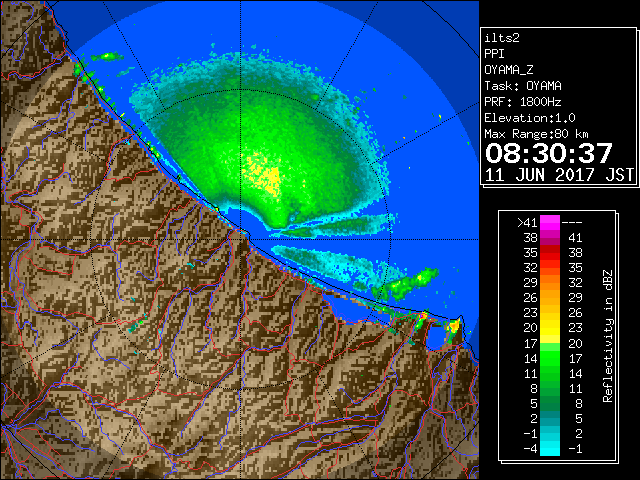Image resolution: width=640 pixels, height=480 pixels.
Task: Click the '-4' legend value
Action: tap(530, 449)
